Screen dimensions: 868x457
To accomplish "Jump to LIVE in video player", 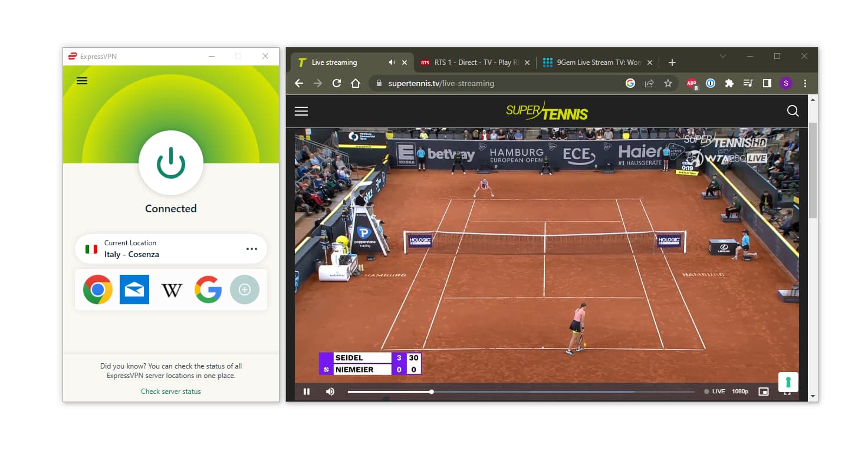I will [715, 392].
